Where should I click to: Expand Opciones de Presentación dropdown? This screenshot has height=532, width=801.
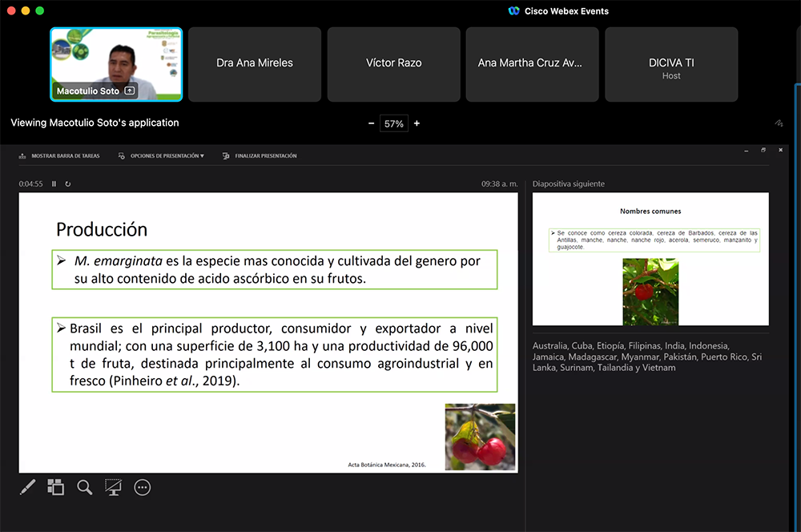click(162, 156)
